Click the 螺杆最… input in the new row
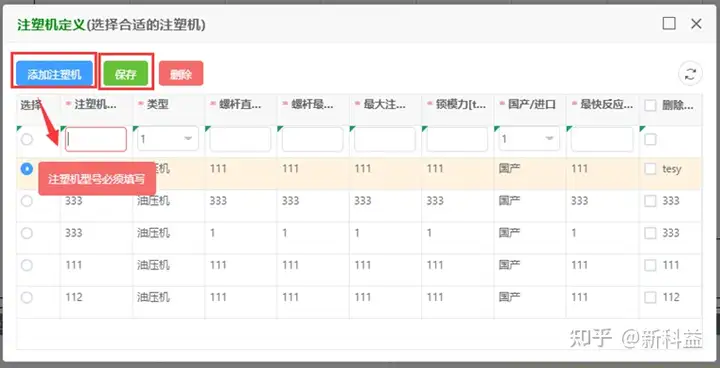The image size is (720, 368). coord(312,139)
